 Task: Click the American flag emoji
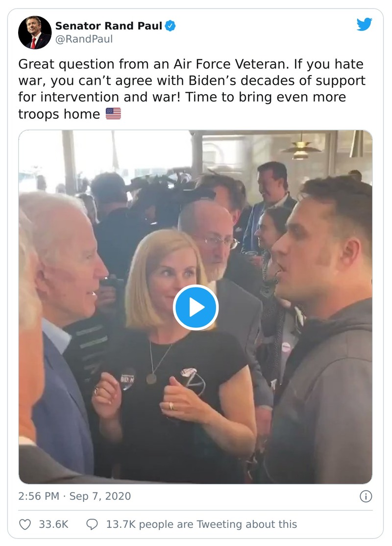pyautogui.click(x=113, y=114)
